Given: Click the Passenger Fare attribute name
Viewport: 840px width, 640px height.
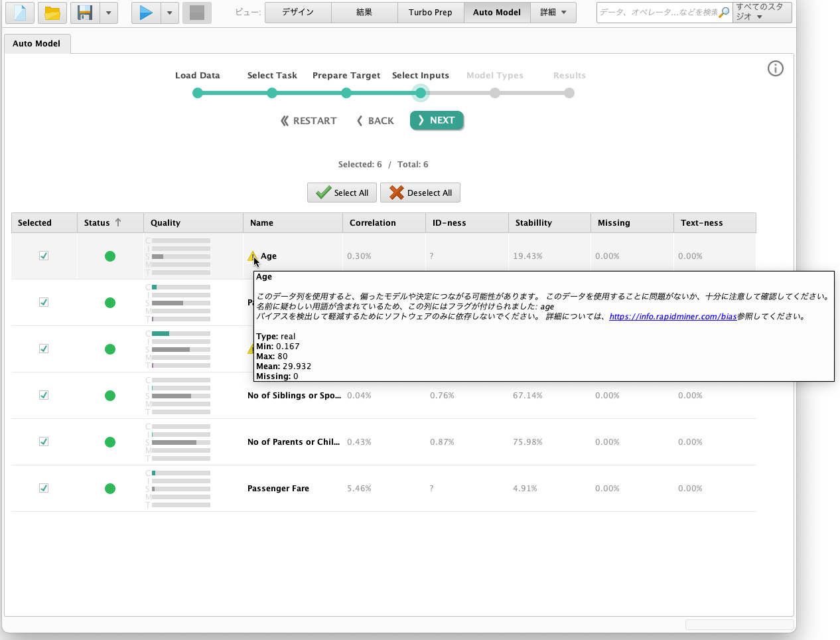Looking at the screenshot, I should (x=279, y=489).
